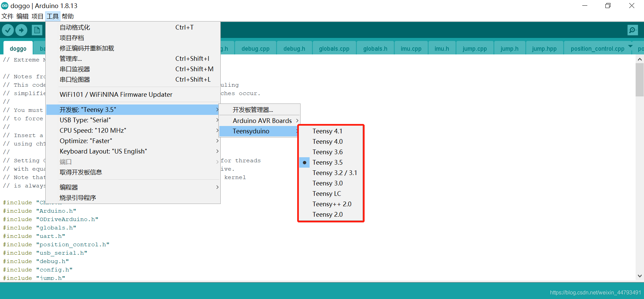Image resolution: width=644 pixels, height=299 pixels.
Task: Open 开发板管理器... entry
Action: coord(260,110)
